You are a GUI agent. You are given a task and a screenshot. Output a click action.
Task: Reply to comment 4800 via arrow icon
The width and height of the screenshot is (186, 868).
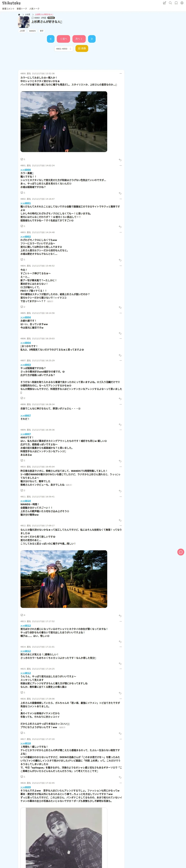(120, 160)
